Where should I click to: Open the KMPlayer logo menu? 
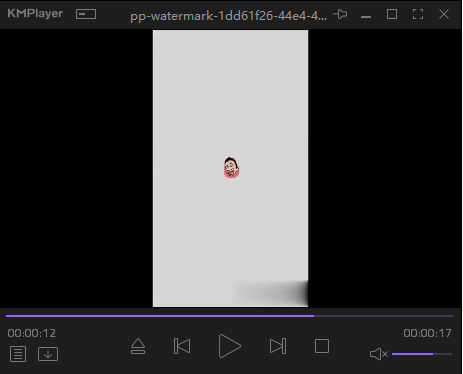click(x=35, y=13)
